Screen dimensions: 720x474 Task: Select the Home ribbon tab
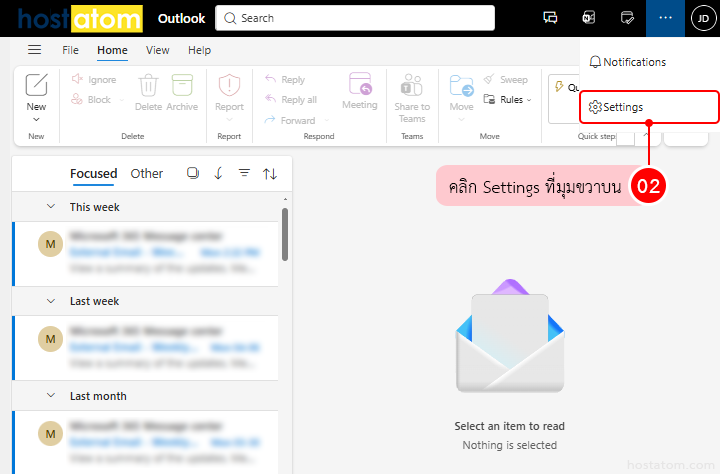tap(112, 50)
